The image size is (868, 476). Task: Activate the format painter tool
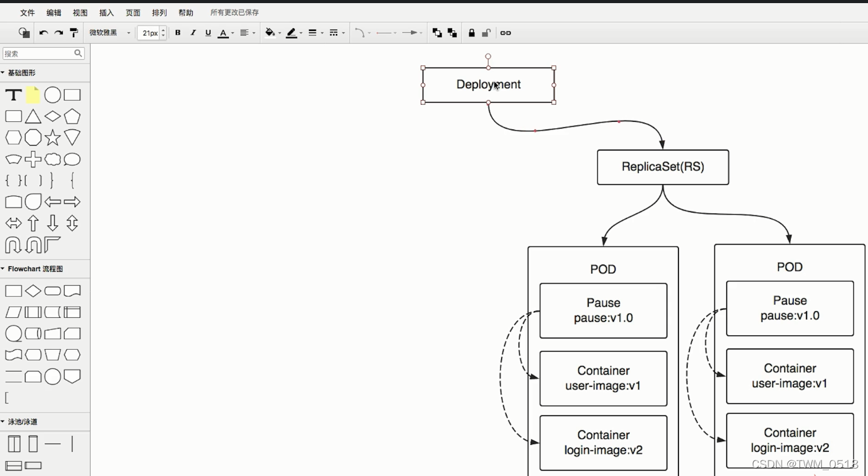[73, 33]
